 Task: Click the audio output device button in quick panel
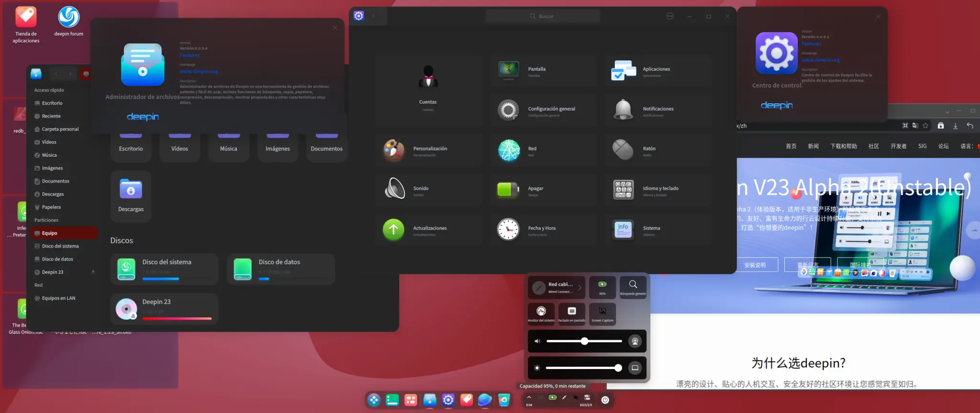pos(635,341)
